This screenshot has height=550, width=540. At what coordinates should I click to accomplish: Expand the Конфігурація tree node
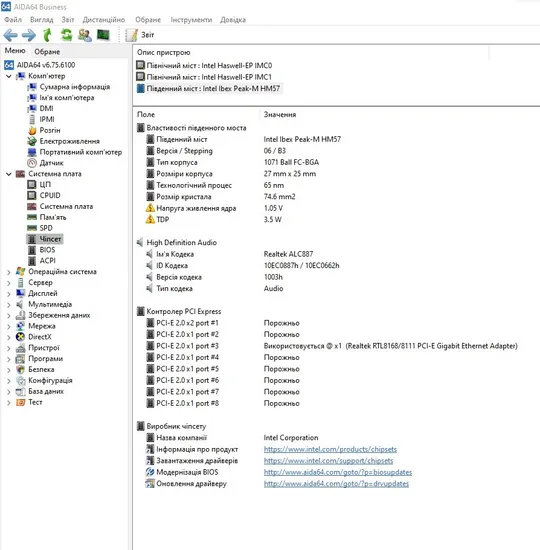(9, 381)
